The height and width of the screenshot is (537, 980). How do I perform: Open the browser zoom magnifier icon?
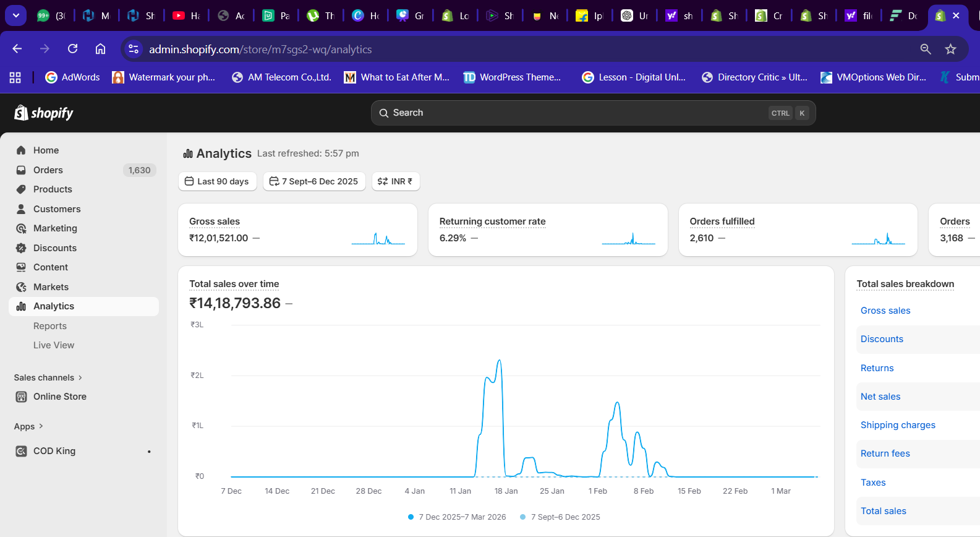tap(925, 49)
